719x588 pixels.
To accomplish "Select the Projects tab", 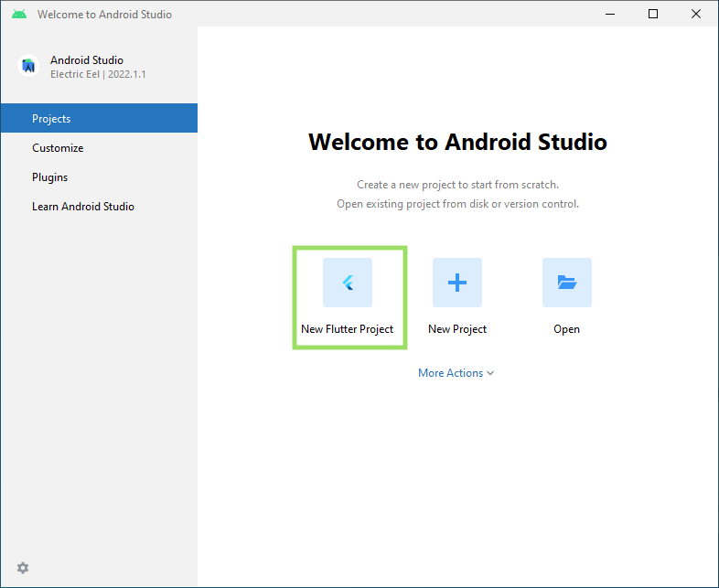I will [x=99, y=118].
